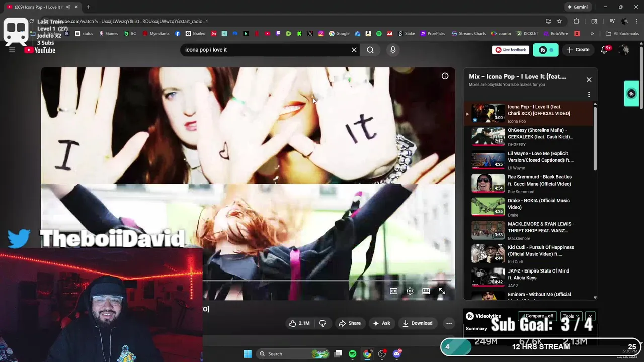
Task: Open the account avatar menu
Action: tap(624, 50)
